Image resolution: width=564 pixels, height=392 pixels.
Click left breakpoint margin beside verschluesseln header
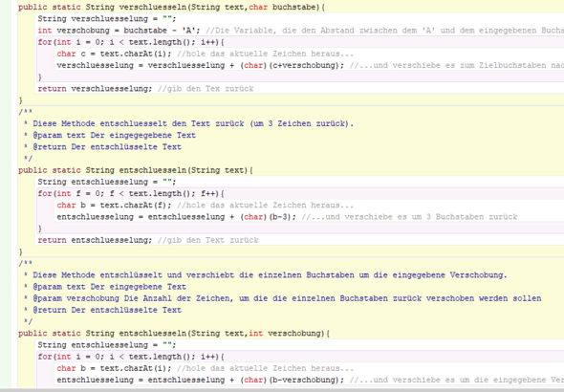point(6,8)
